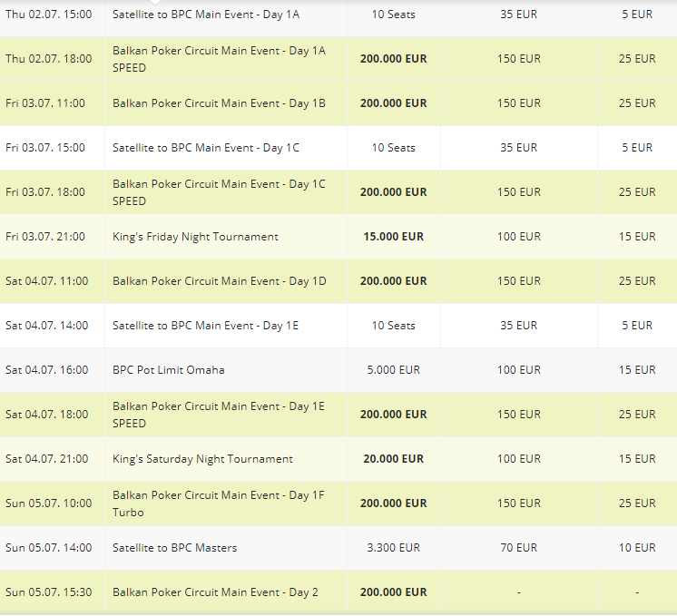The width and height of the screenshot is (677, 616).
Task: Click the date 'Fri 03.07. 11:00'
Action: [45, 103]
